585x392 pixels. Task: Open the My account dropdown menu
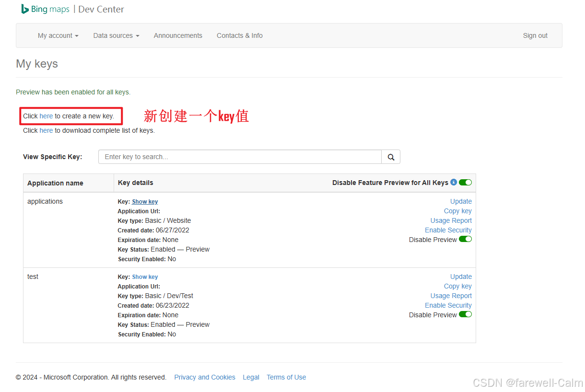tap(58, 35)
